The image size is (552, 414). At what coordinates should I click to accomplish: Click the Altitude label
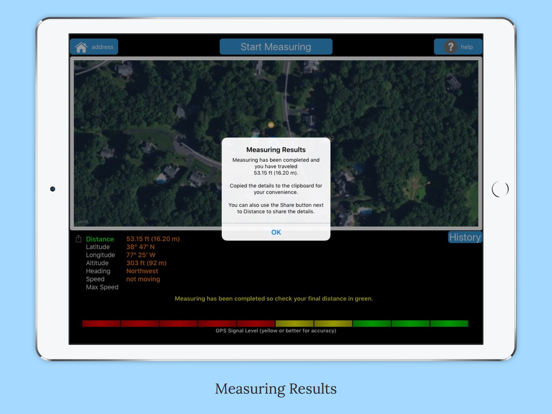tap(97, 263)
